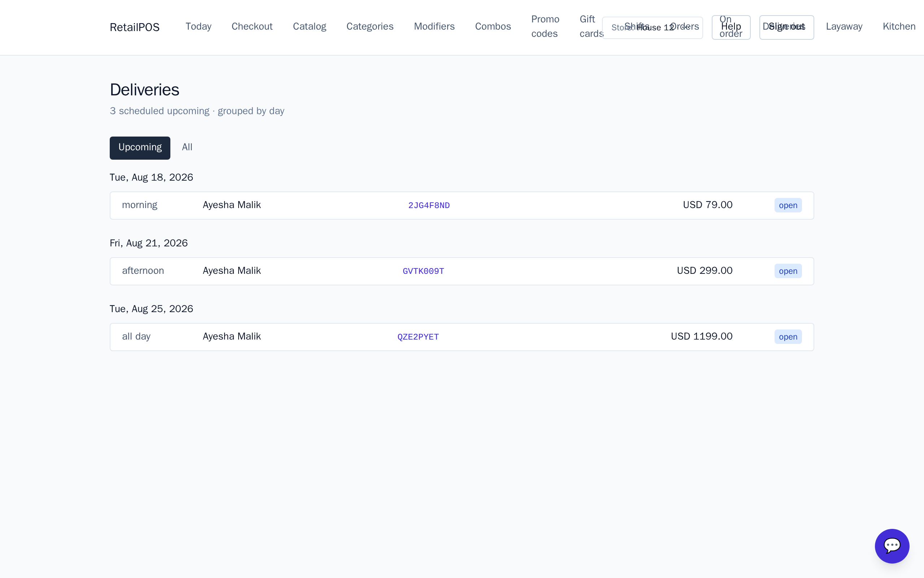Open the Layaway page
Viewport: 924px width, 578px height.
tap(844, 26)
